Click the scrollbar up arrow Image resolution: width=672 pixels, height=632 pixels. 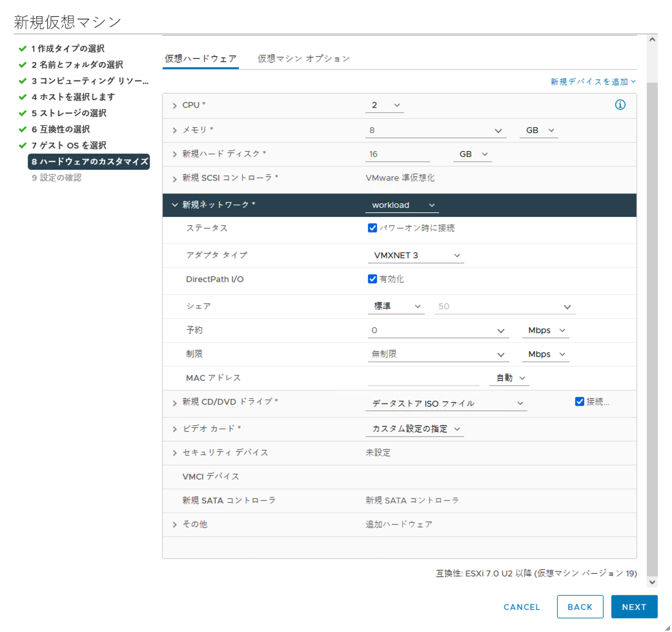pyautogui.click(x=652, y=39)
